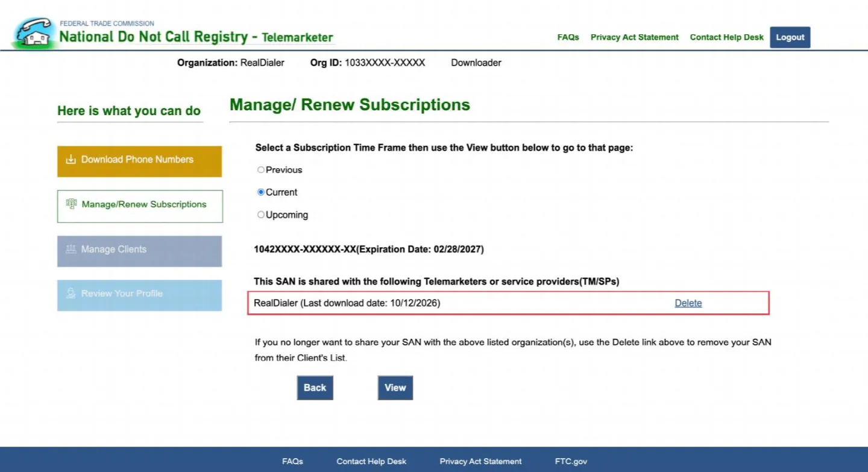Go to Manage Clients section
Viewport: 868px width, 472px height.
coord(139,251)
